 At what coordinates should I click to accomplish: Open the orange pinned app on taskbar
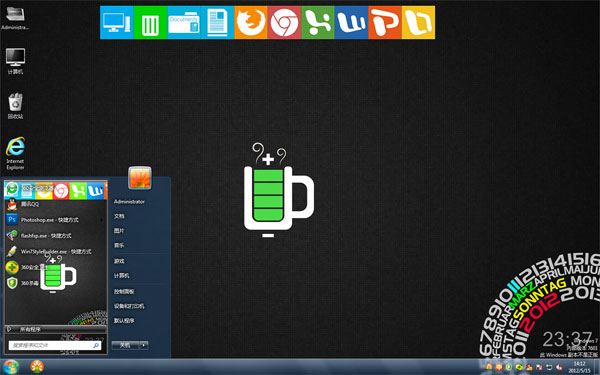(x=37, y=367)
